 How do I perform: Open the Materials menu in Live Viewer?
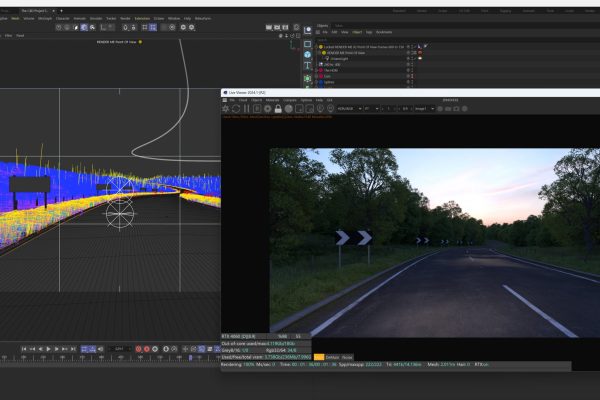point(272,100)
